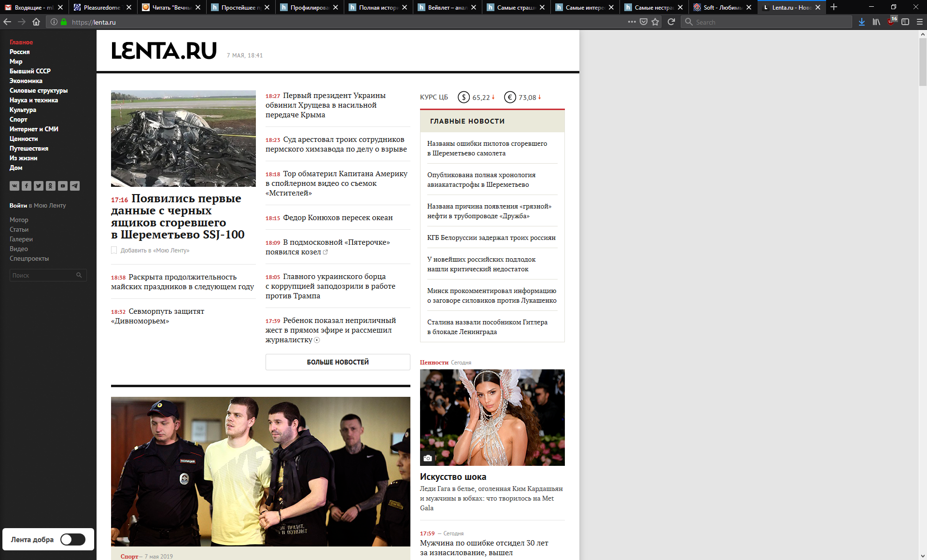Open the Firefox hamburger menu

[x=920, y=22]
